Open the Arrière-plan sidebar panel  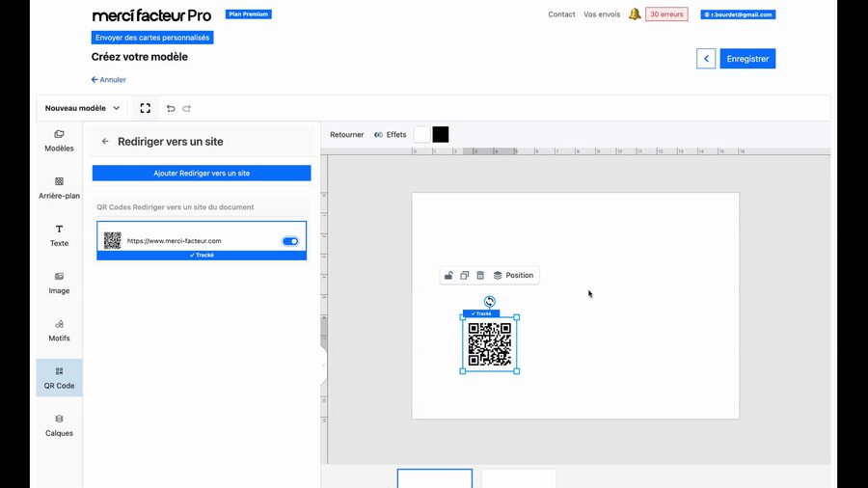(x=59, y=188)
